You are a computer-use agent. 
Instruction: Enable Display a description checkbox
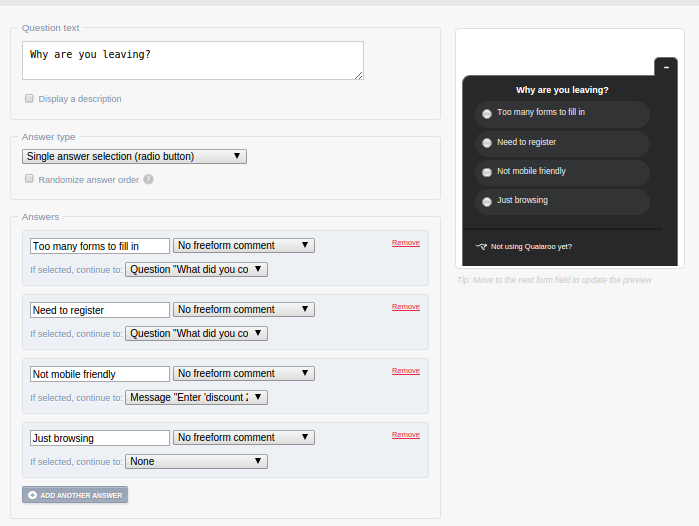29,98
